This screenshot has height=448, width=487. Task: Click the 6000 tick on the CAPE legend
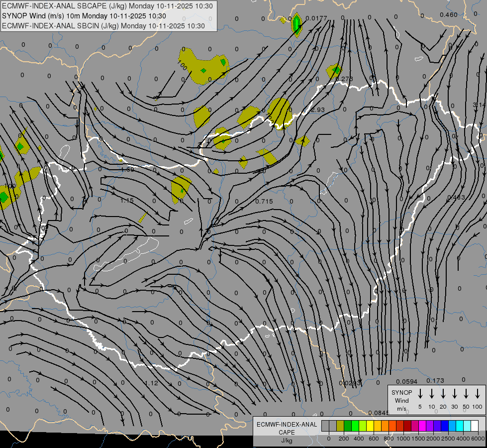point(478,439)
